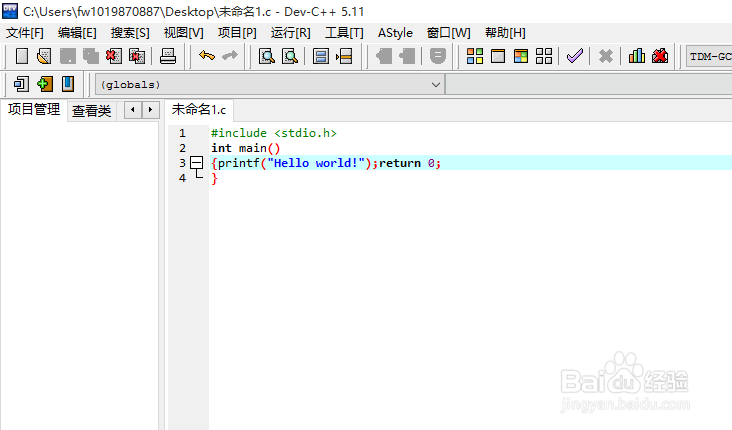
Task: Click line number 4 in gutter
Action: click(x=183, y=178)
